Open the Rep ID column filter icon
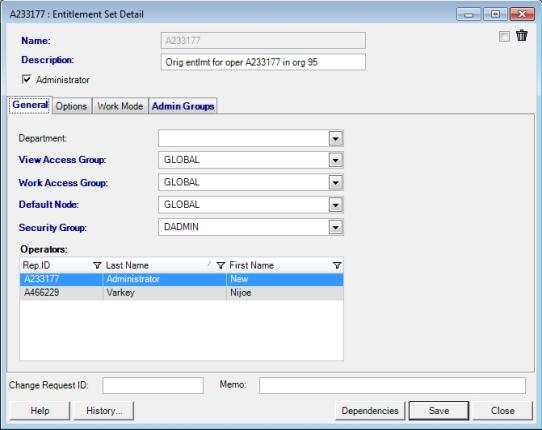Screen dimensions: 542x430 pos(97,265)
